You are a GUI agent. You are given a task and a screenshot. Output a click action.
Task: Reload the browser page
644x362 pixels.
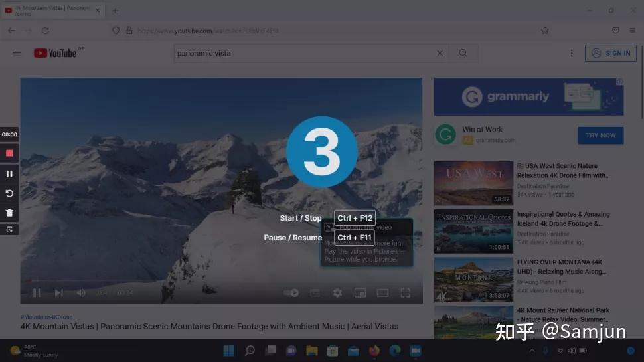click(46, 31)
